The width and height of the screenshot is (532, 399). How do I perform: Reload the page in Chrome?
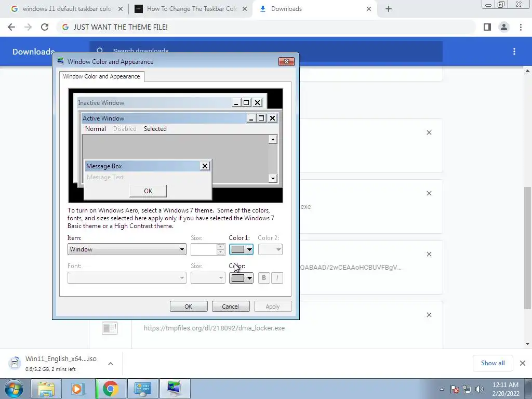click(45, 27)
